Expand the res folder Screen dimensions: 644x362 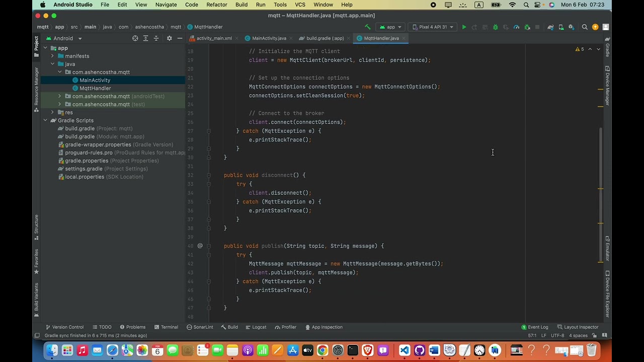(52, 113)
